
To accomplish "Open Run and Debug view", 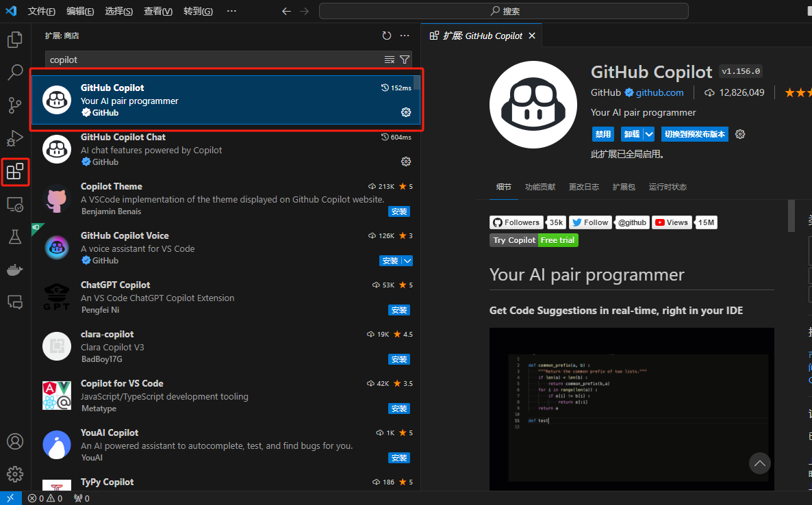I will [x=15, y=139].
